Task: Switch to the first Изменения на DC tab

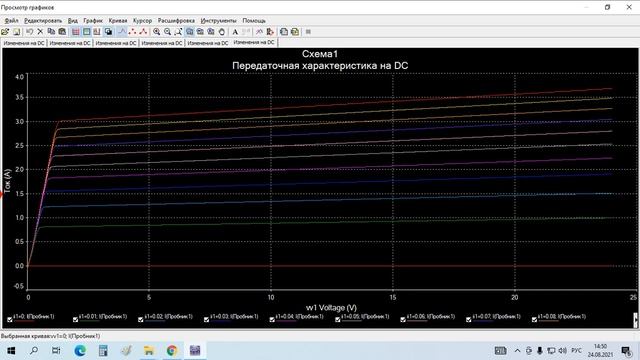Action: click(x=24, y=43)
